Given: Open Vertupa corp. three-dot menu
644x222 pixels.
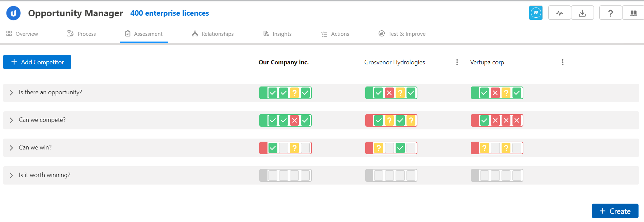Looking at the screenshot, I should click(x=563, y=62).
